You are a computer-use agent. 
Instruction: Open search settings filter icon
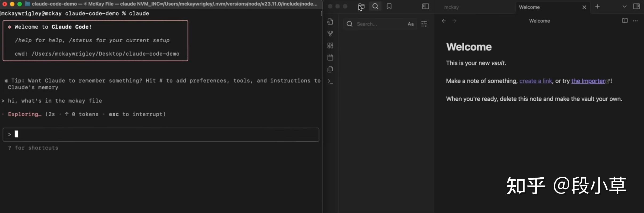click(x=424, y=24)
